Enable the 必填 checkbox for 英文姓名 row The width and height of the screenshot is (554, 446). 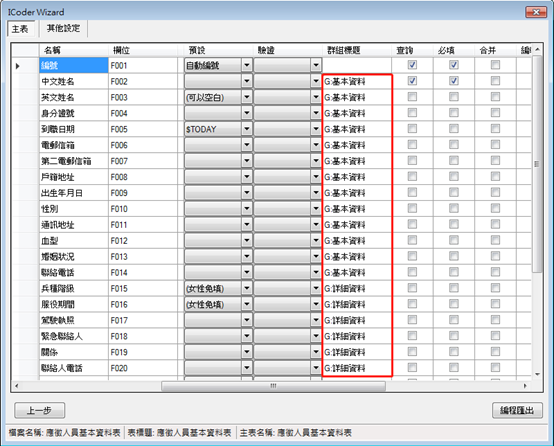tap(454, 97)
